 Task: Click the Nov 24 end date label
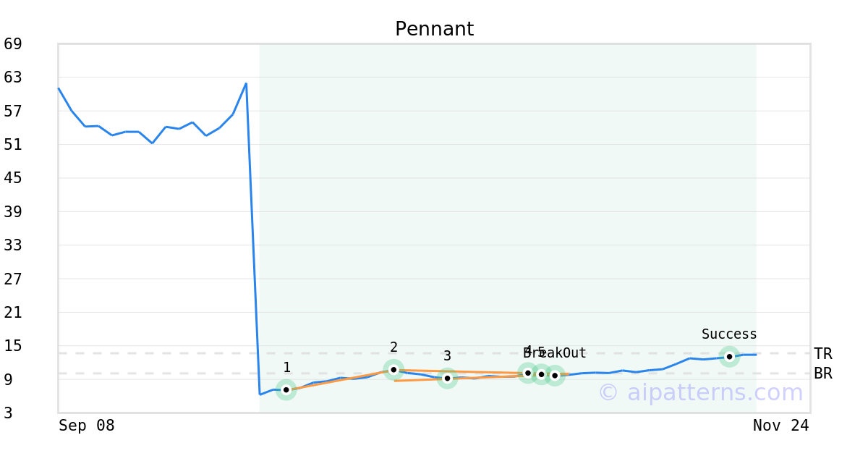[780, 426]
